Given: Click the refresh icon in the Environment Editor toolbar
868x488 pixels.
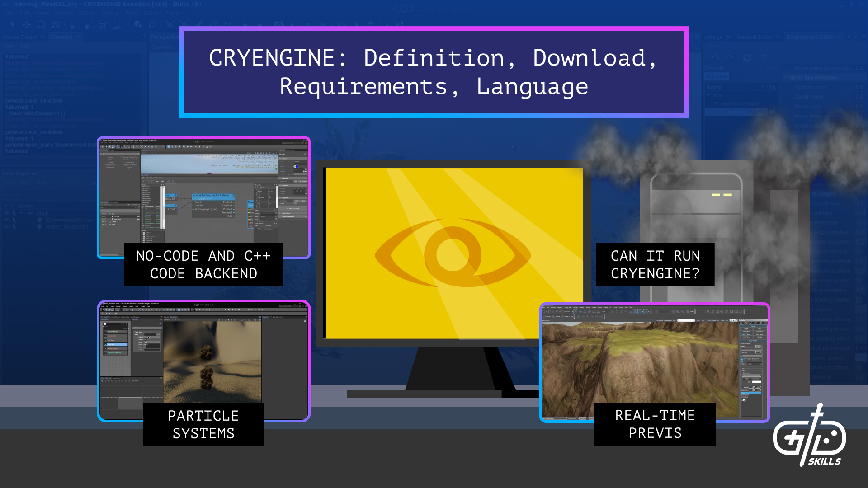Looking at the screenshot, I should [747, 57].
